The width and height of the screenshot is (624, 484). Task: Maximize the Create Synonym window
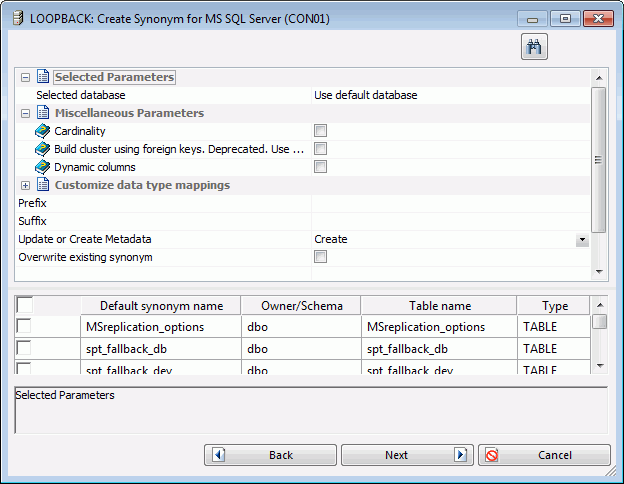coord(565,19)
